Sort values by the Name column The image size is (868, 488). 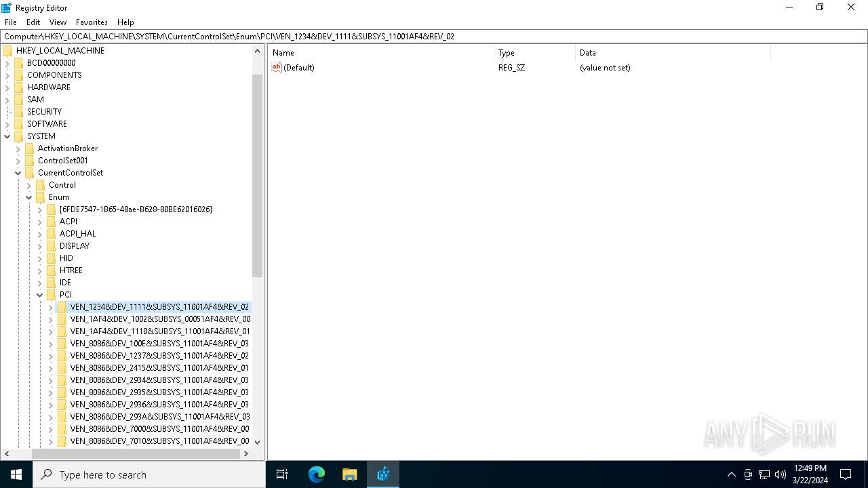click(x=381, y=53)
